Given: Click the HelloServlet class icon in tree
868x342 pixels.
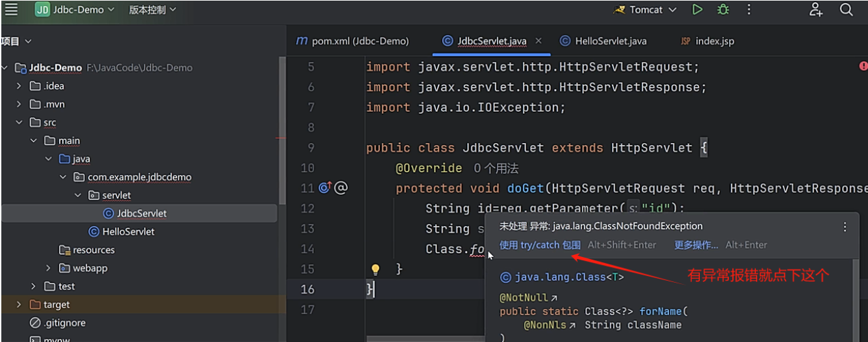Looking at the screenshot, I should pyautogui.click(x=94, y=232).
